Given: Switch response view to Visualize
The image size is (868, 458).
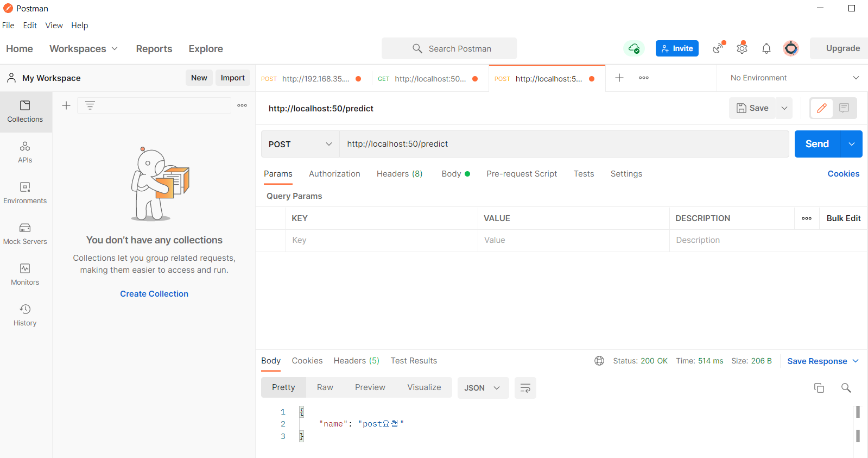Looking at the screenshot, I should pos(424,387).
